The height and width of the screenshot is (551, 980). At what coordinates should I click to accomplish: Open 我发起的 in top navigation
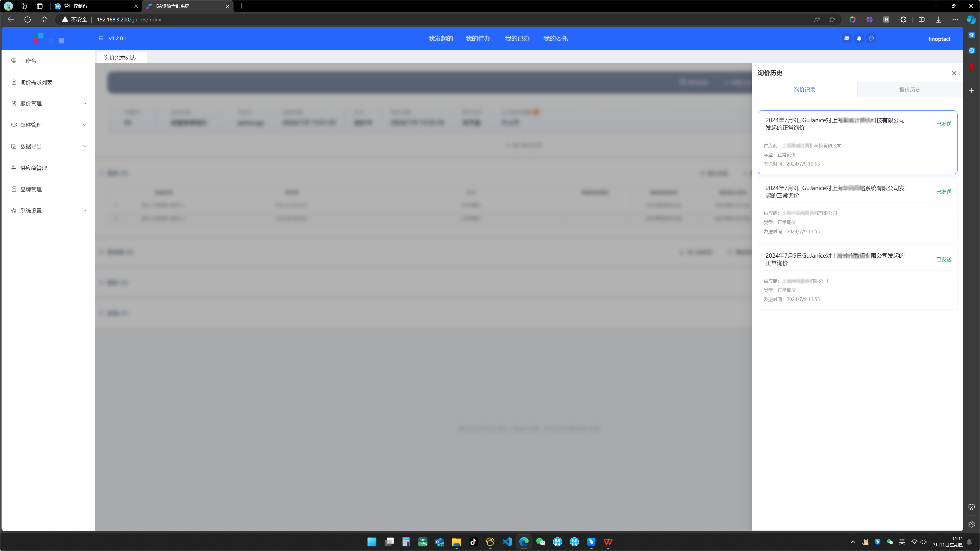pos(440,39)
